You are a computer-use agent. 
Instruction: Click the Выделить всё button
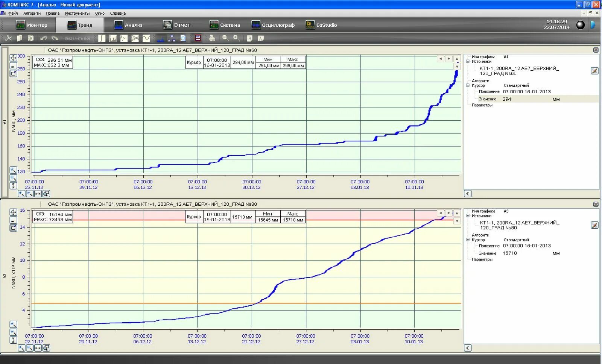[x=77, y=38]
